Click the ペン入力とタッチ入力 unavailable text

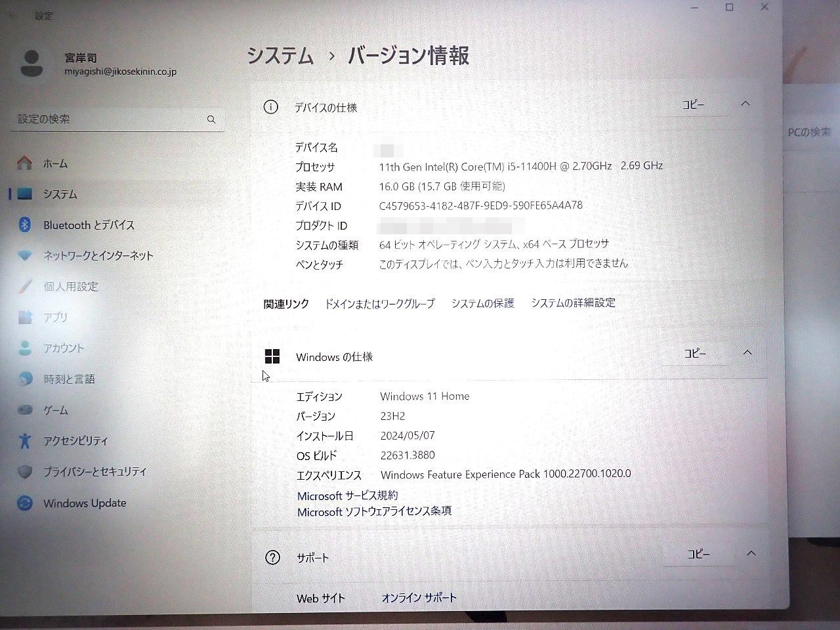pos(503,263)
